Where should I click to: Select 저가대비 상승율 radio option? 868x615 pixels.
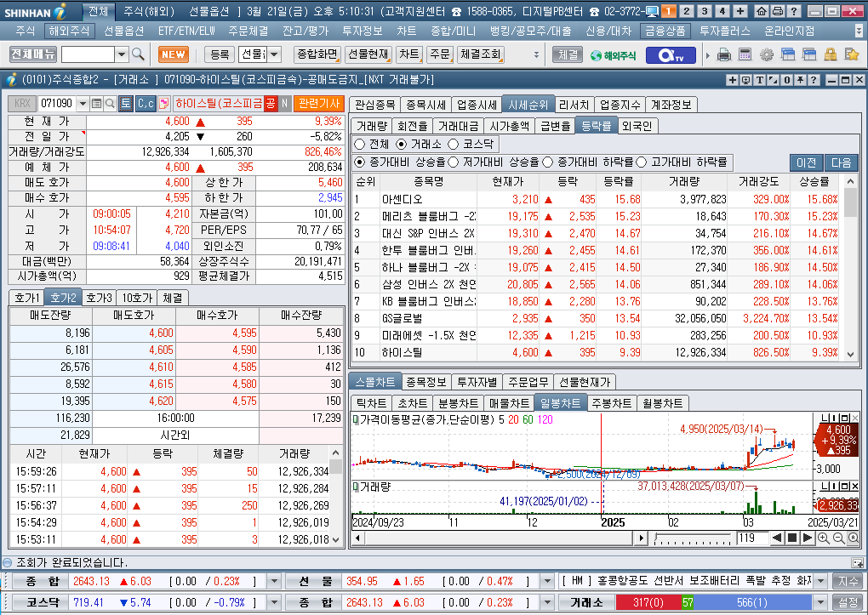point(454,162)
